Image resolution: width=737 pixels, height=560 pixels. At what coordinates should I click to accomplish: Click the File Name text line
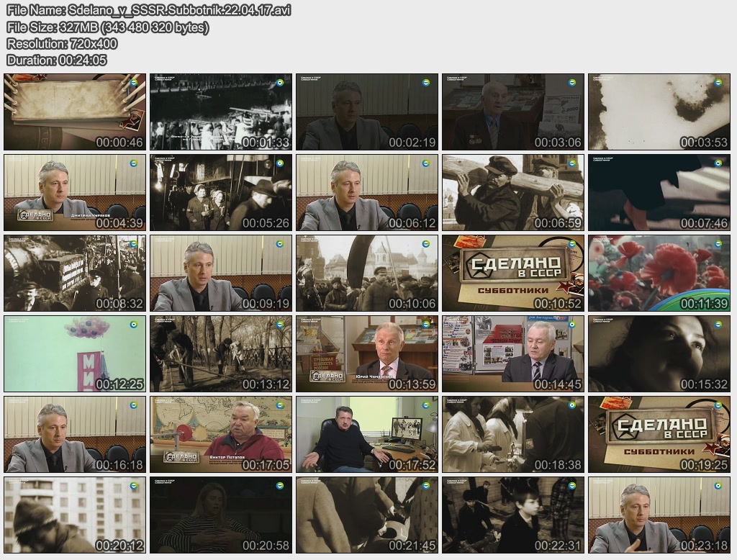[x=150, y=12]
